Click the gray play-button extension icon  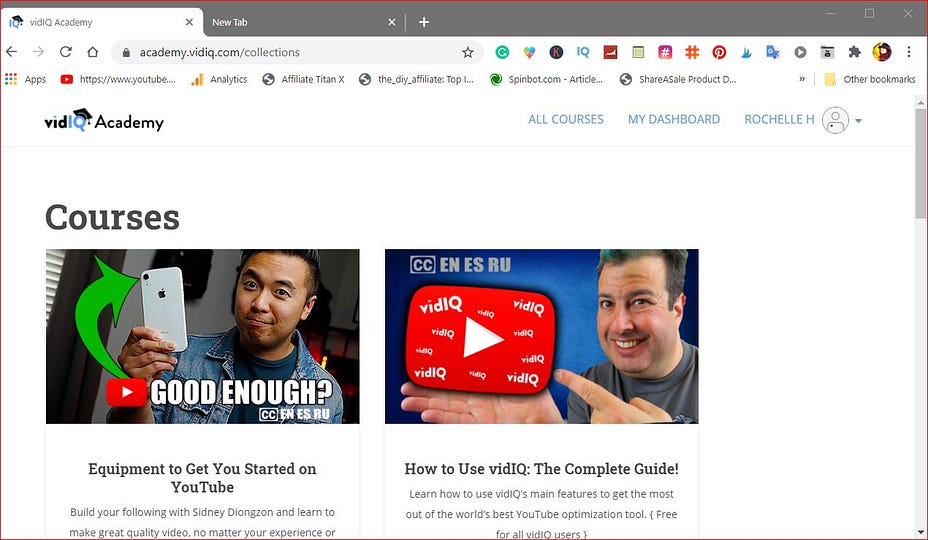800,52
